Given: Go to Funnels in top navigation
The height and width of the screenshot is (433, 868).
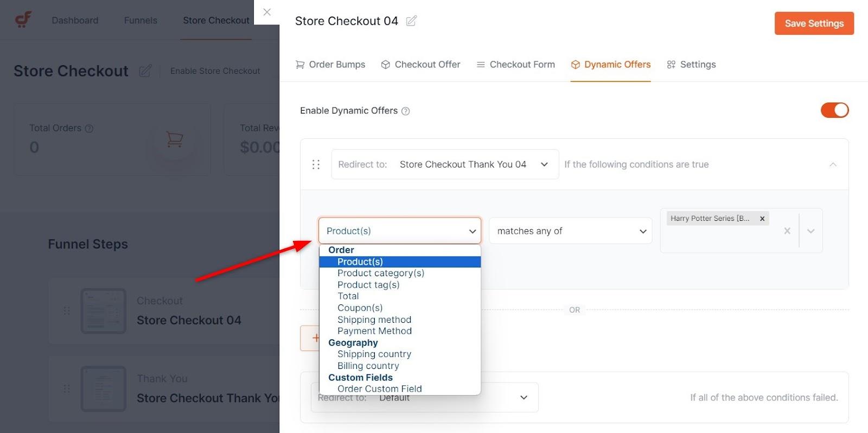Looking at the screenshot, I should (141, 21).
